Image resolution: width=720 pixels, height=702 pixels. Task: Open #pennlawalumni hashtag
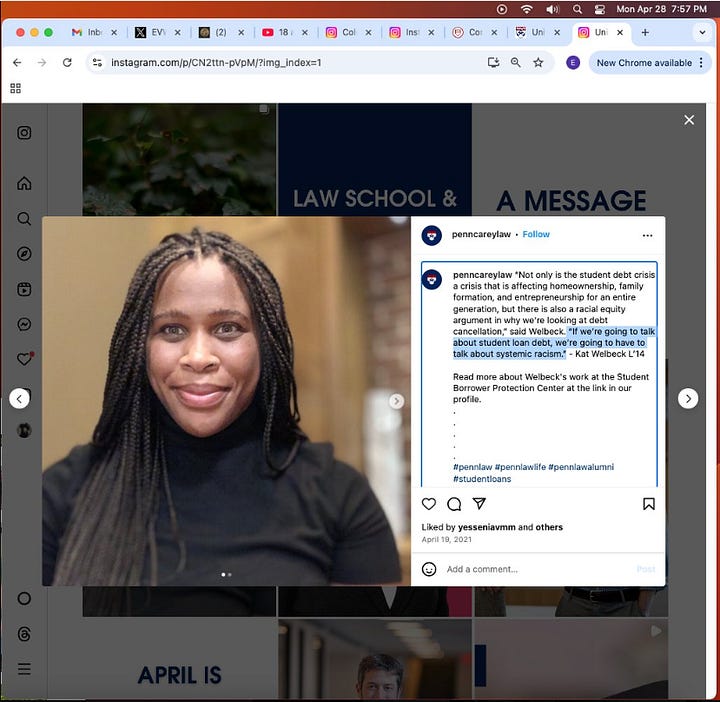pyautogui.click(x=581, y=467)
